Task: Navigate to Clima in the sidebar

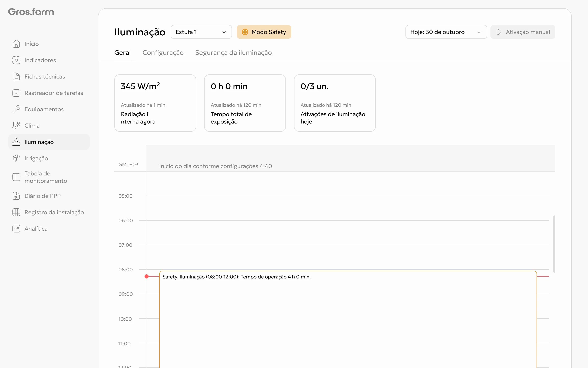Action: [49, 125]
